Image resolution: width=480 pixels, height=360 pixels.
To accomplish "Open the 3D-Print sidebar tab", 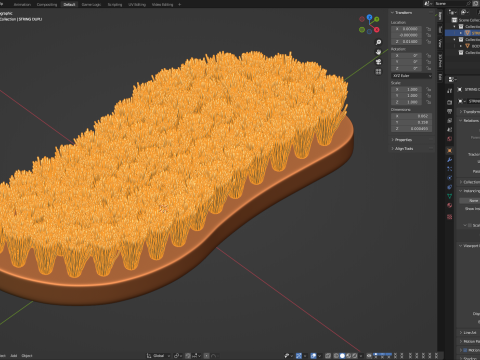I will (440, 60).
